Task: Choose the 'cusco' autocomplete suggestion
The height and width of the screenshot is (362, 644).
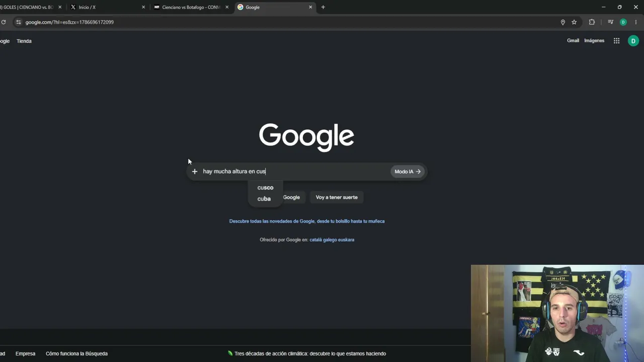Action: tap(265, 188)
